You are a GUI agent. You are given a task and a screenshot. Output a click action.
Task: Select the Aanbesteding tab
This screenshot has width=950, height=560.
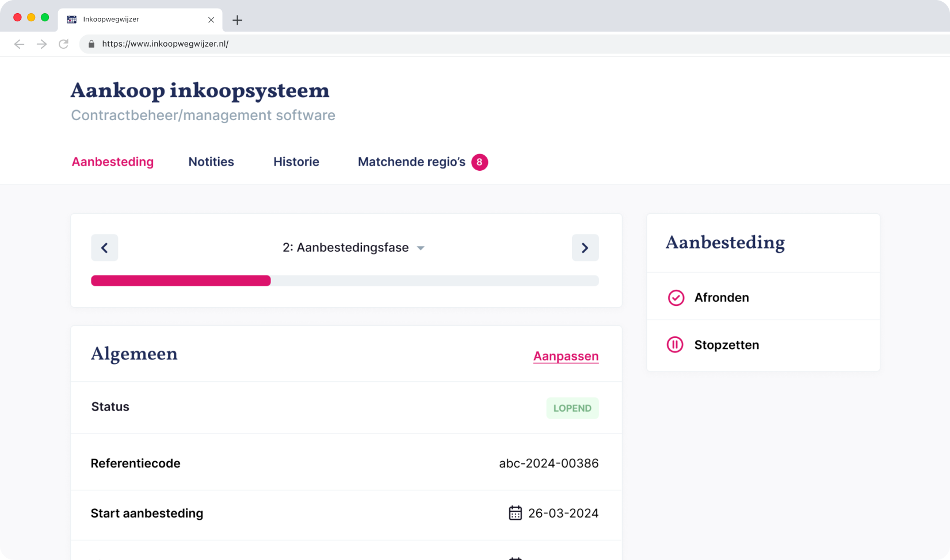coord(113,162)
